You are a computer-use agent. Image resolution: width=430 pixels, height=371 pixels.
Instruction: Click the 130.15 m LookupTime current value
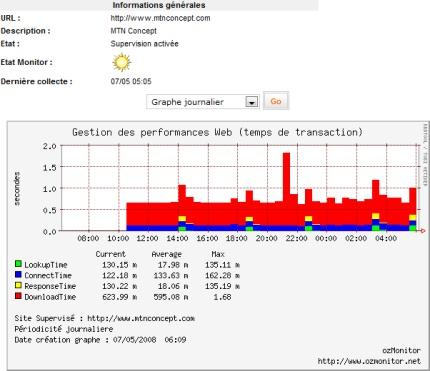120,265
